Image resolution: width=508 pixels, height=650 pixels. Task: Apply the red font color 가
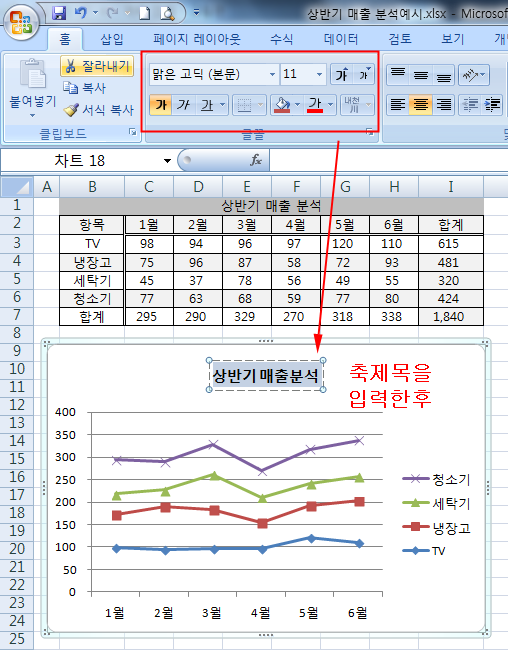[315, 105]
